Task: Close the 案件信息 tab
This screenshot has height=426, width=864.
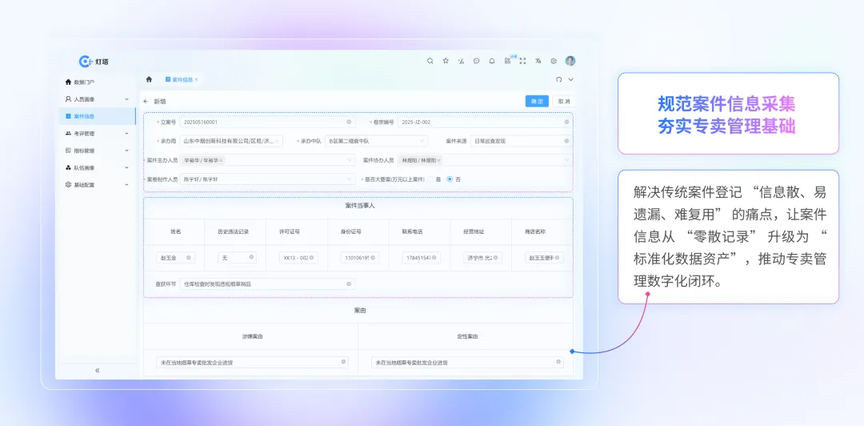Action: pyautogui.click(x=196, y=79)
